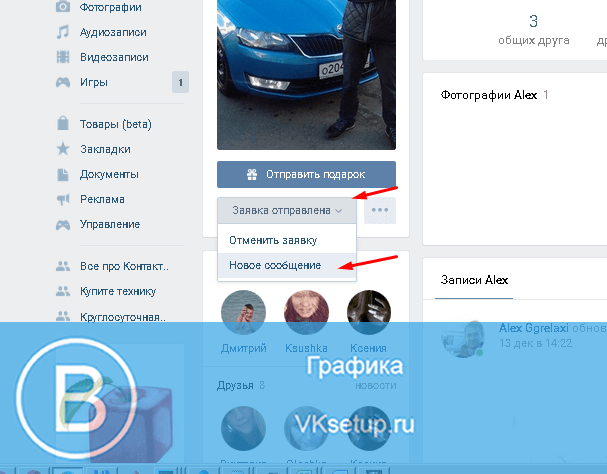Choose Отменить заявку from the dropdown
607x474 pixels.
click(287, 240)
